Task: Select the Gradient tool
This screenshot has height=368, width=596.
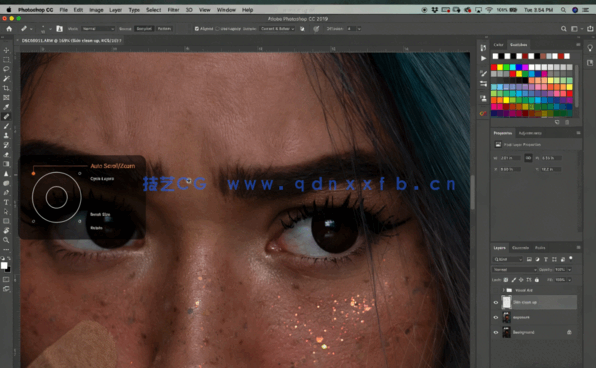Action: click(x=6, y=164)
